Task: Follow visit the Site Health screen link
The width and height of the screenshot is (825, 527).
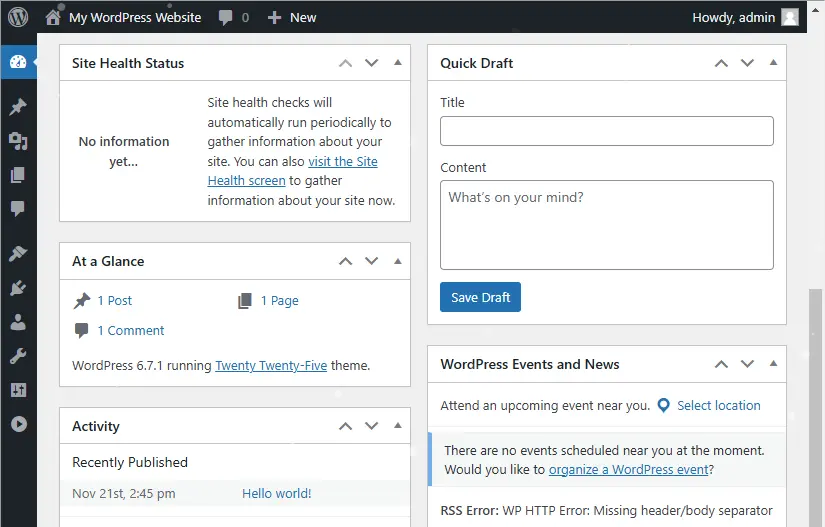Action: (293, 171)
